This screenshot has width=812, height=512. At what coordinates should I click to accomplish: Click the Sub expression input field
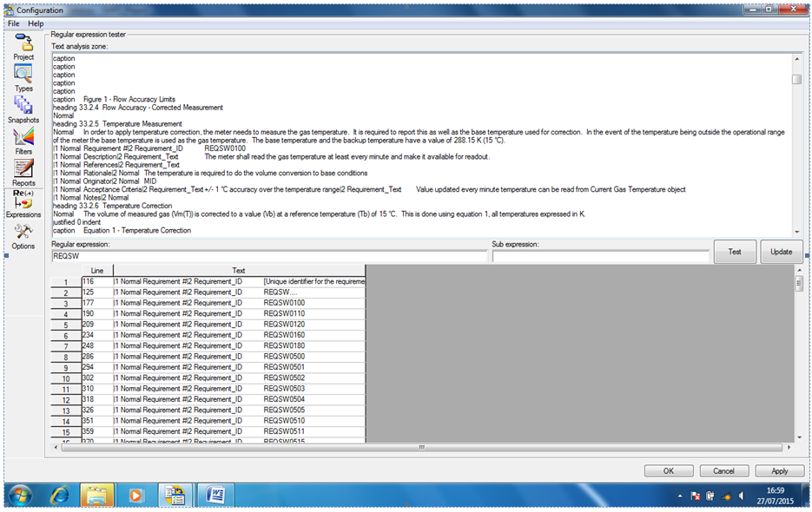(601, 256)
